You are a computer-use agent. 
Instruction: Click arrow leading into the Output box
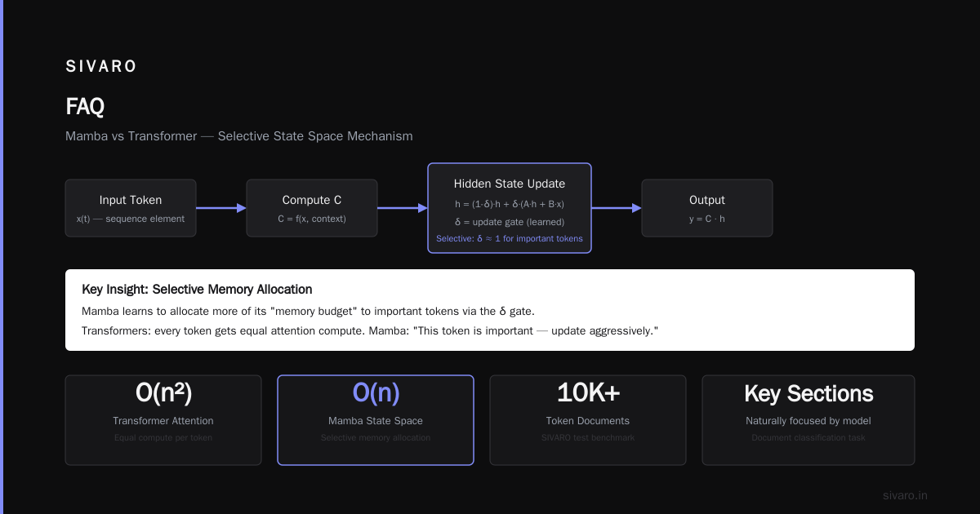click(x=617, y=208)
